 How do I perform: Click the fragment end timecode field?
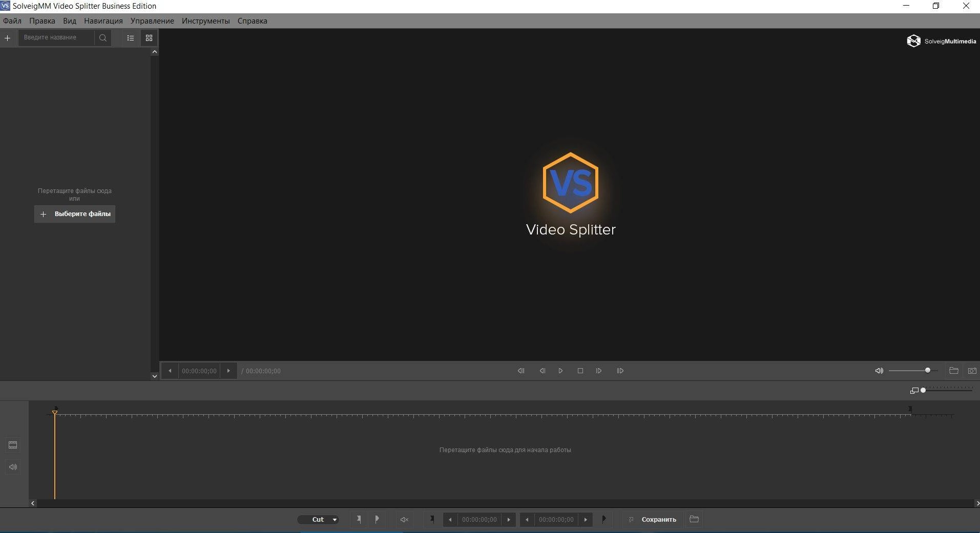[556, 520]
